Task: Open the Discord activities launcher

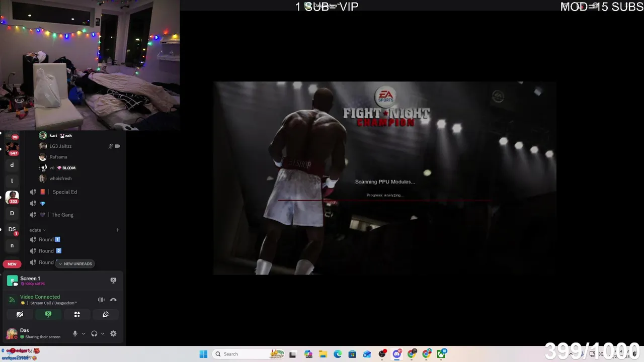Action: (x=77, y=314)
